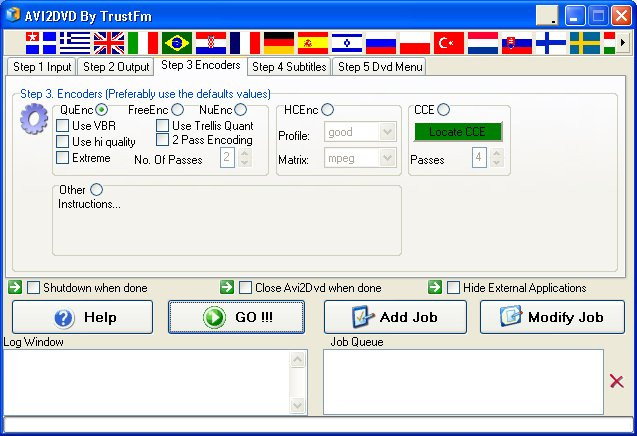Select the Step 3 Encoders tab
The height and width of the screenshot is (436, 637).
201,65
